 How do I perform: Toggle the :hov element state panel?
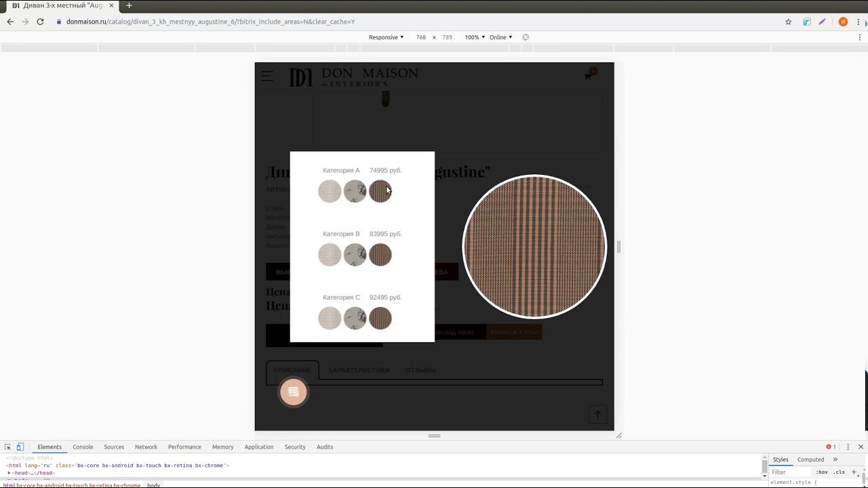821,472
